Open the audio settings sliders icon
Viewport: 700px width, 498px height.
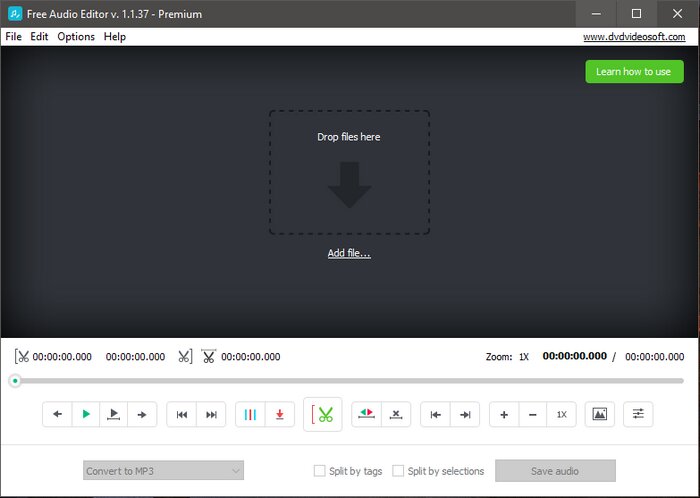638,414
